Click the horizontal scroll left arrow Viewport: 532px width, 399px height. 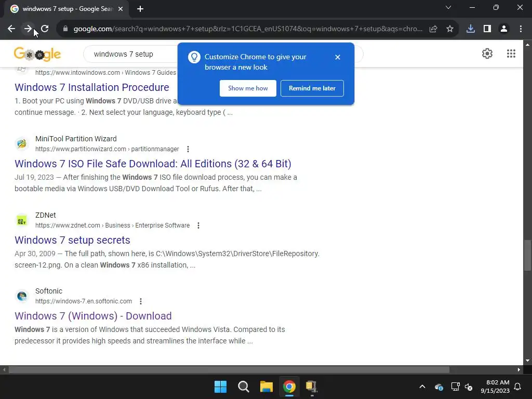click(x=4, y=370)
